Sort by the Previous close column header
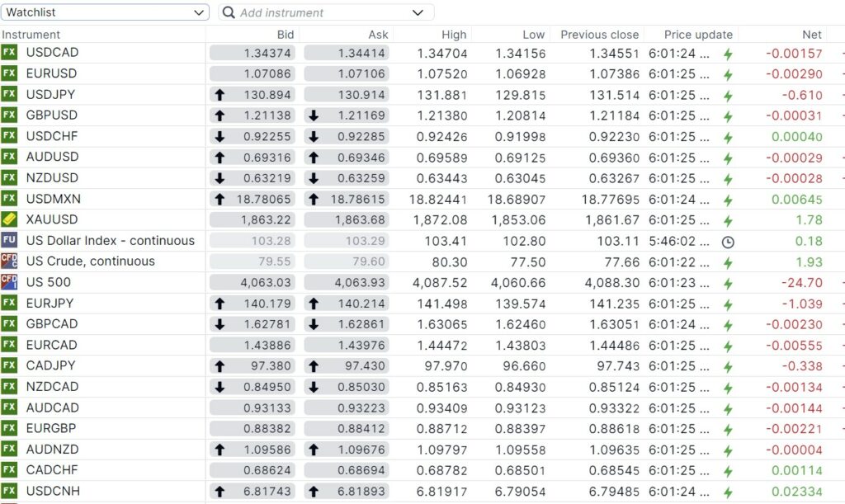Viewport: 845px width, 504px height. pyautogui.click(x=599, y=35)
